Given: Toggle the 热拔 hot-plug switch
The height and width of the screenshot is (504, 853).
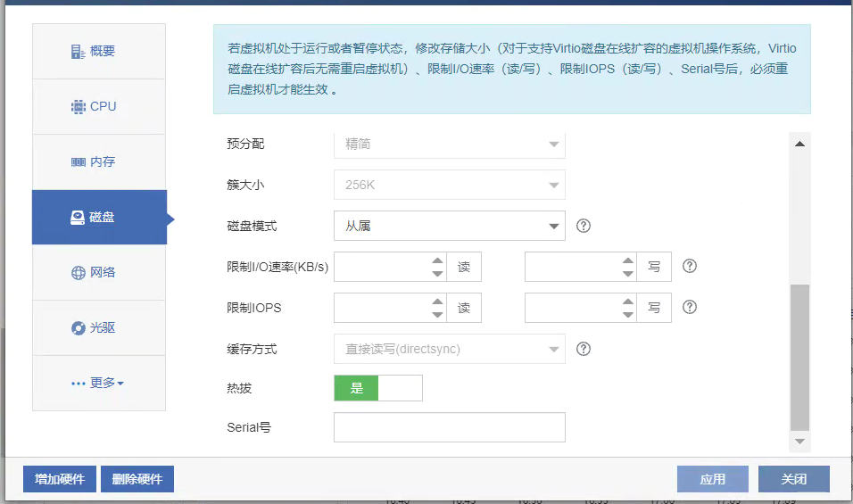Looking at the screenshot, I should tap(378, 388).
